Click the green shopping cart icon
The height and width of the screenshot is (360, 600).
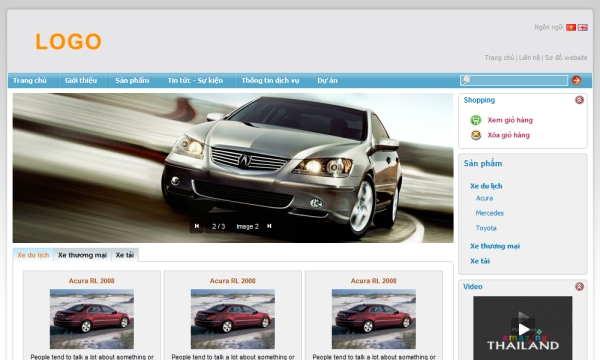[476, 120]
